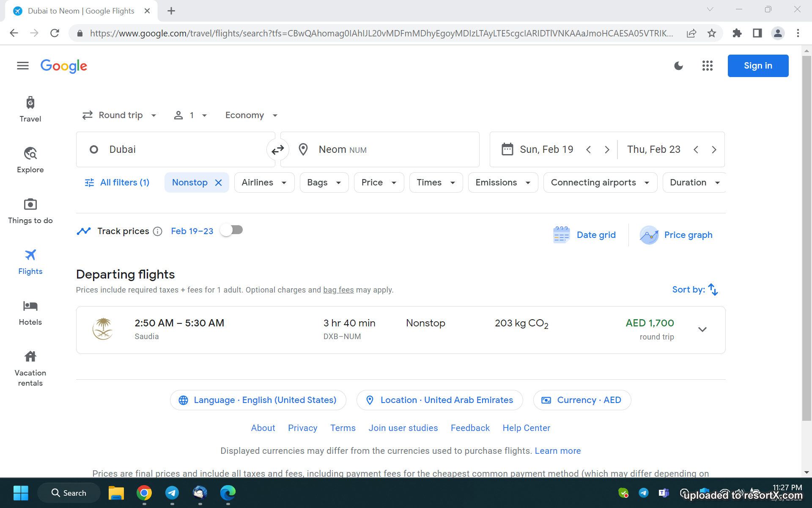The width and height of the screenshot is (812, 508).
Task: Open the Privacy link
Action: click(302, 428)
